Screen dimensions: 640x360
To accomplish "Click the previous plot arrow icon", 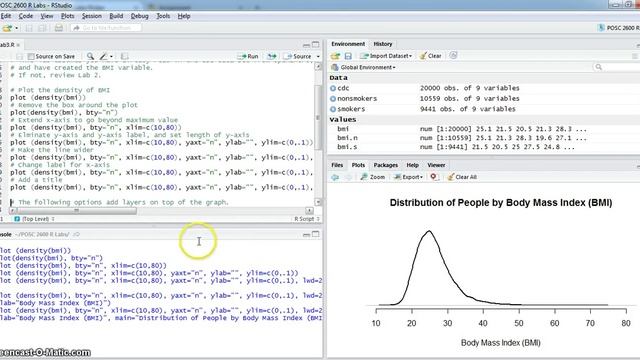I will click(335, 177).
